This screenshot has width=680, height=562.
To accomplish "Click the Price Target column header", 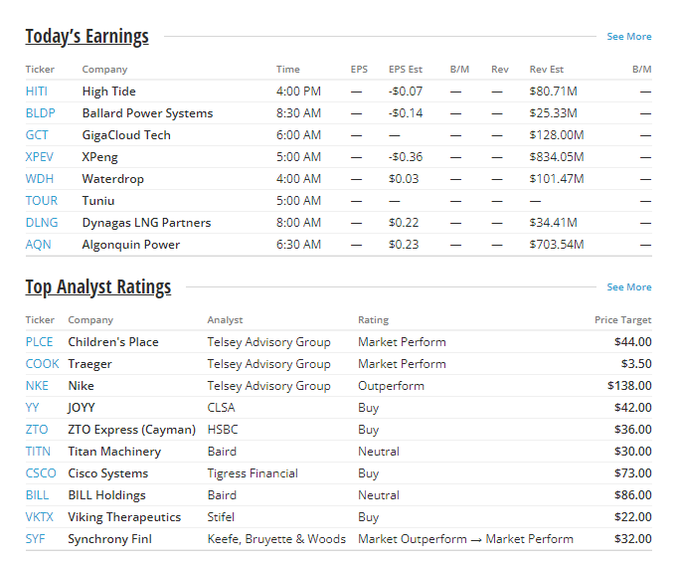I will coord(622,320).
